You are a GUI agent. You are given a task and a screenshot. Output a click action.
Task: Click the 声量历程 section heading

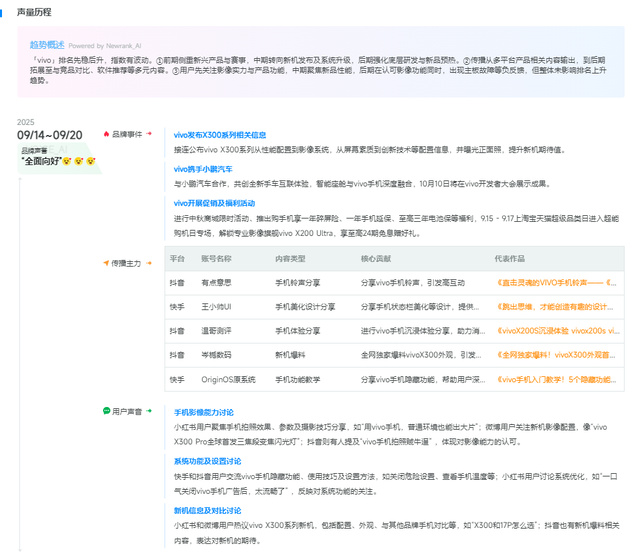(34, 12)
